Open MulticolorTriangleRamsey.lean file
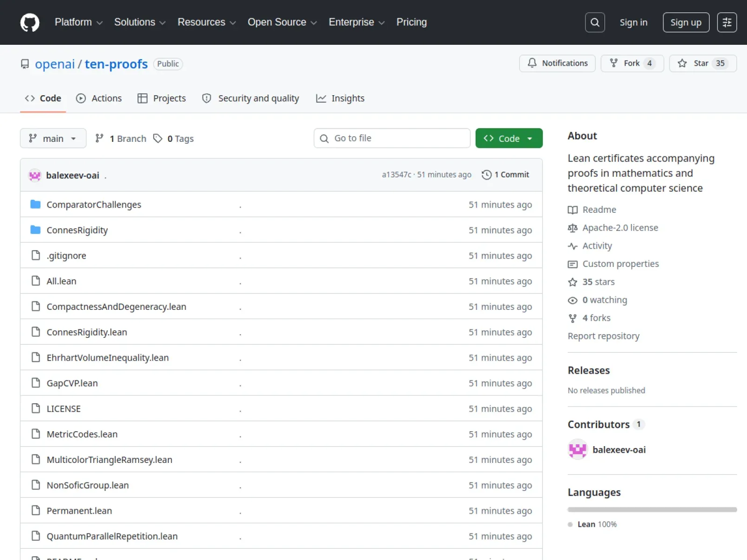Screen dimensions: 747x560 pyautogui.click(x=109, y=460)
